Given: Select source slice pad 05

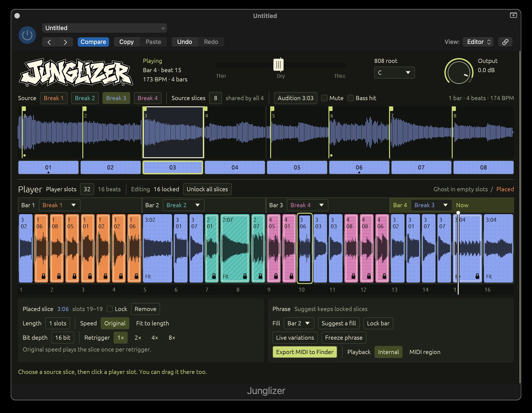Looking at the screenshot, I should (297, 167).
